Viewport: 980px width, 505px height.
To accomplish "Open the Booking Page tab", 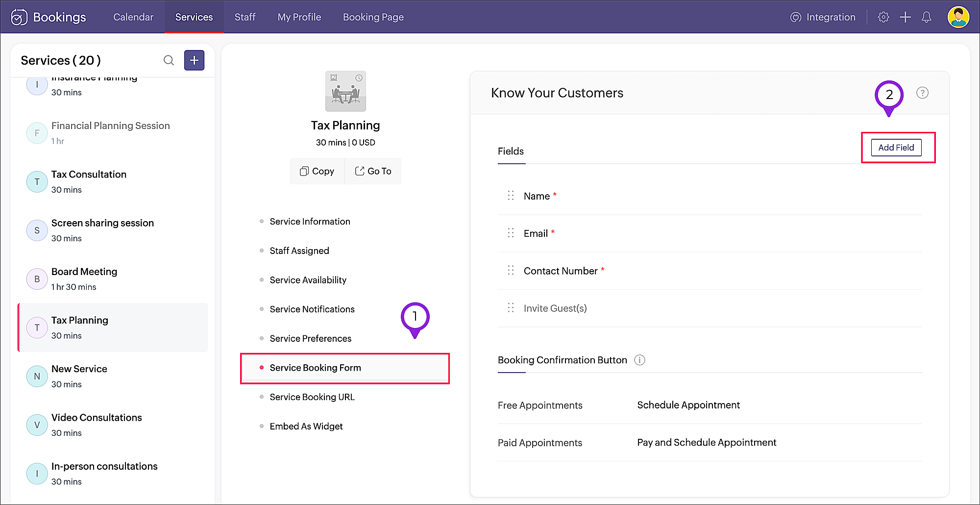I will click(x=373, y=17).
